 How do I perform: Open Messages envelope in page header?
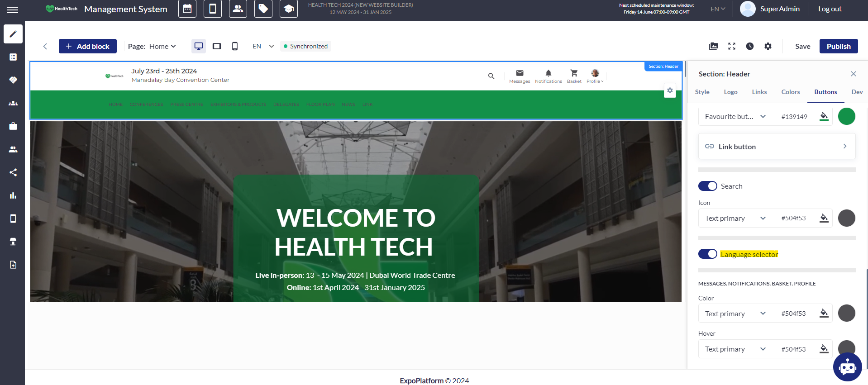click(520, 76)
